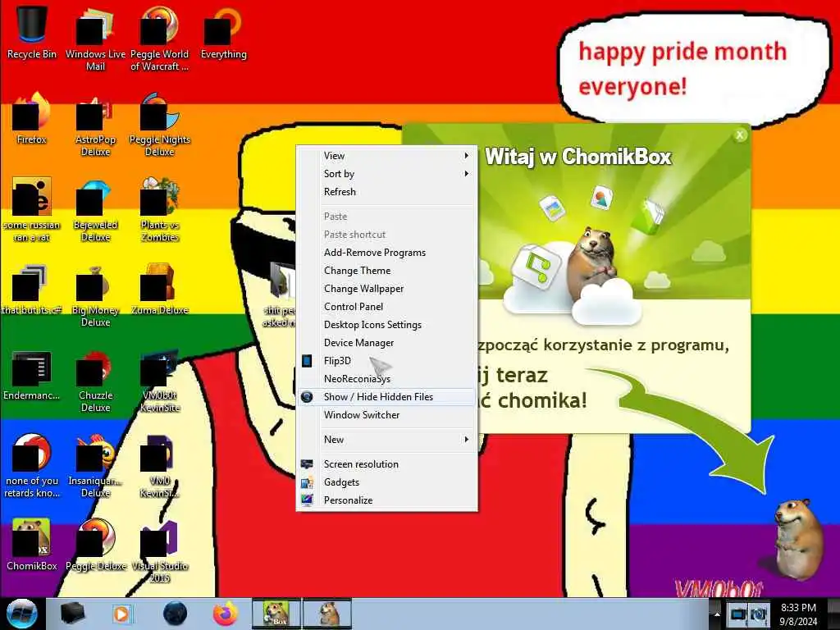The image size is (840, 630).
Task: Choose Refresh in context menu
Action: (x=386, y=192)
